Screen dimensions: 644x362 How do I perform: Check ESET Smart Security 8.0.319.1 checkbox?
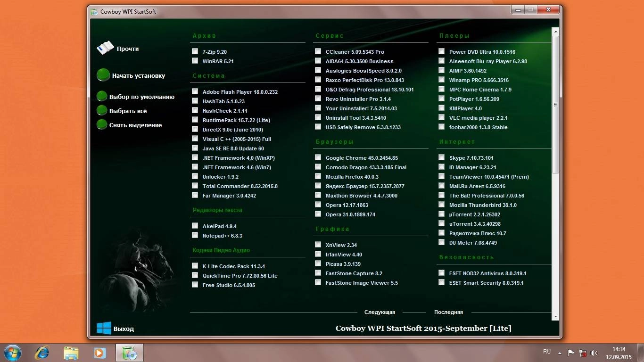(441, 282)
